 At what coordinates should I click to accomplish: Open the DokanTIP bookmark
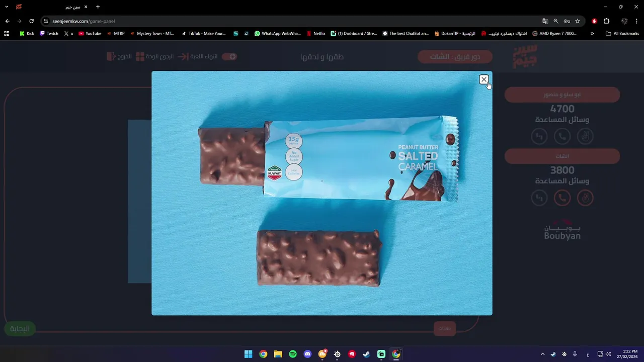(455, 34)
